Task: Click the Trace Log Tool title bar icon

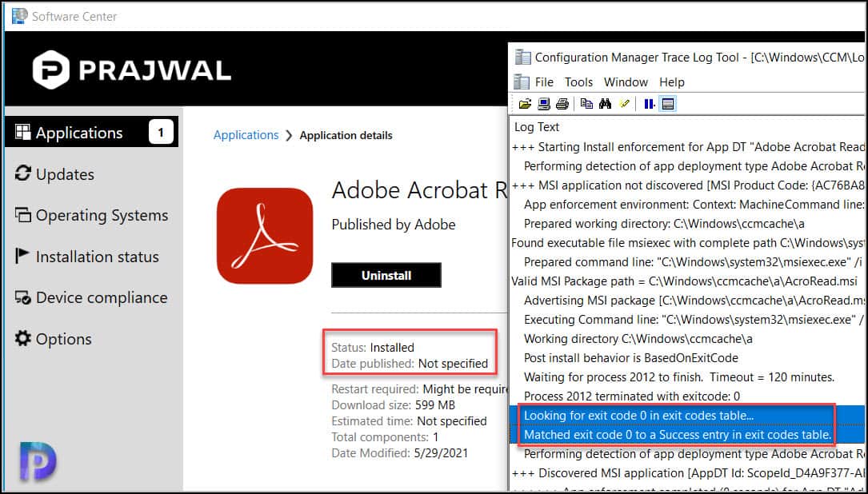Action: tap(522, 57)
